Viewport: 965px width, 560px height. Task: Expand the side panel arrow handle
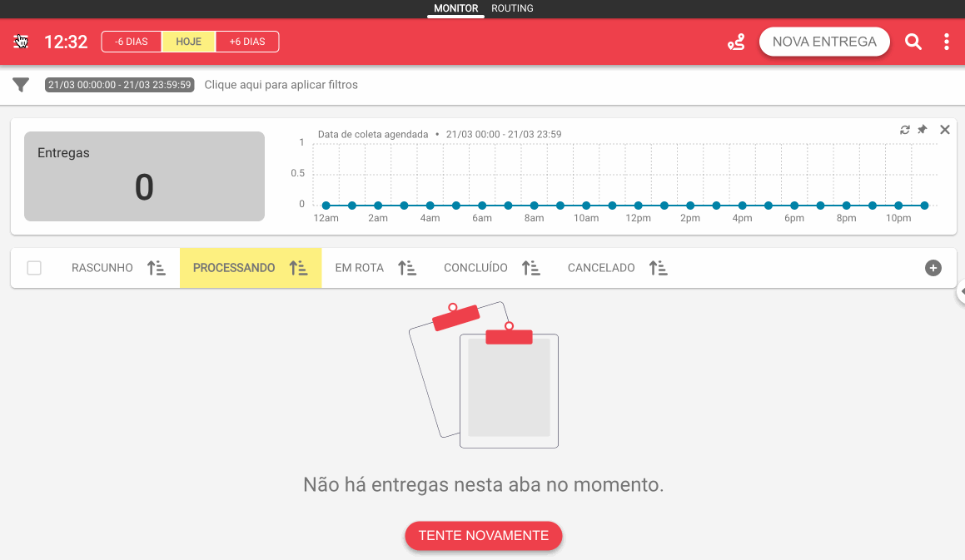pos(962,291)
